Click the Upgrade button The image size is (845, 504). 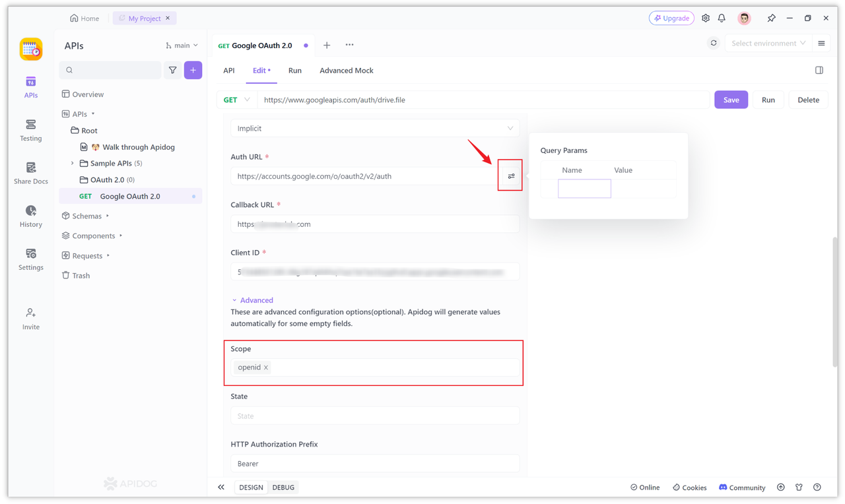671,18
